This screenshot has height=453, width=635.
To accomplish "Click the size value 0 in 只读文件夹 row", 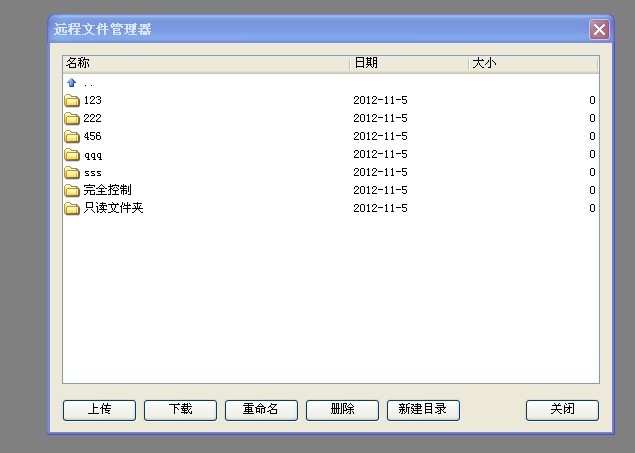I will (592, 208).
